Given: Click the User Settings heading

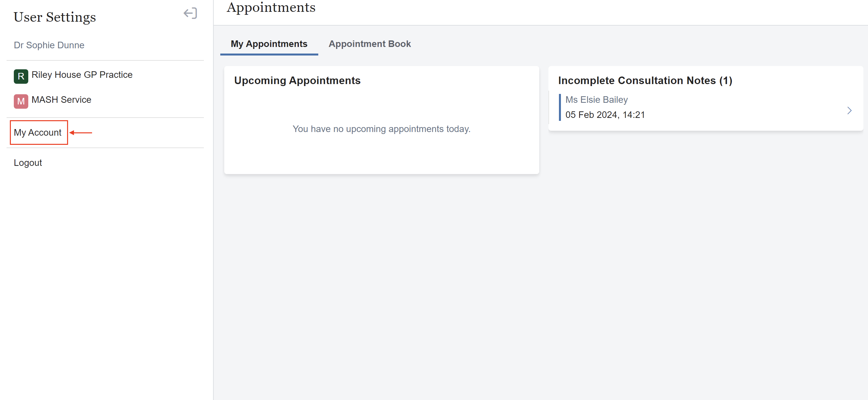Looking at the screenshot, I should click(55, 17).
